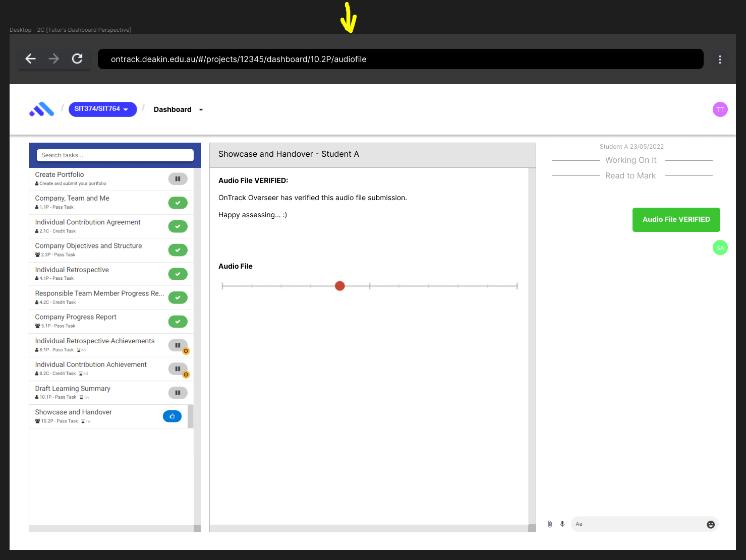Click the SA student avatar

pos(720,247)
